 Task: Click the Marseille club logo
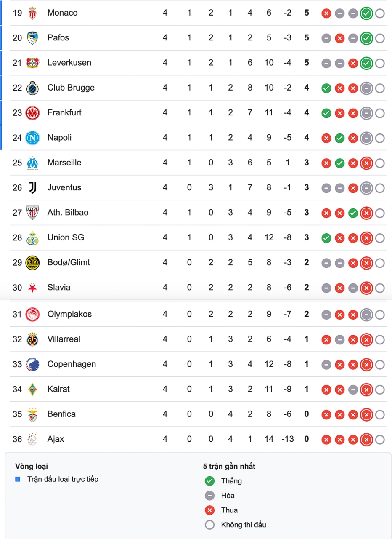click(32, 163)
